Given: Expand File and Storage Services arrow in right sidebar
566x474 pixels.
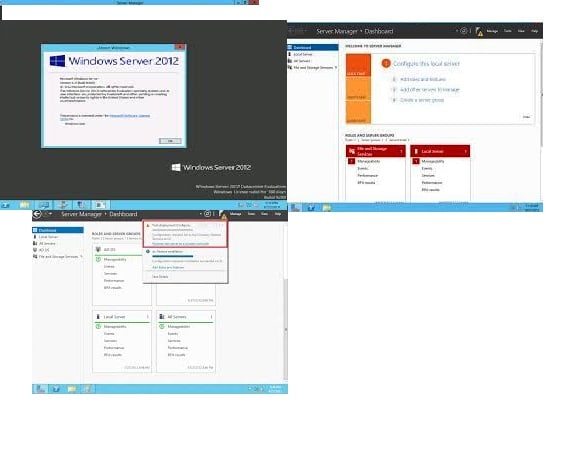Looking at the screenshot, I should pos(336,68).
